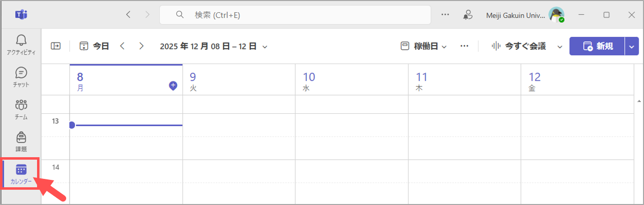Go to next week in calendar
The width and height of the screenshot is (644, 205).
pos(142,46)
